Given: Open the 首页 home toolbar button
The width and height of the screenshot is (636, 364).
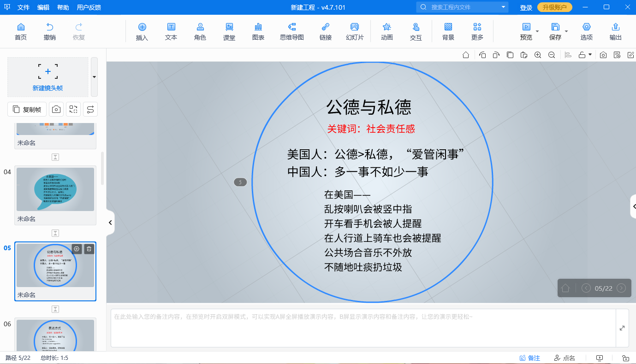Looking at the screenshot, I should click(20, 31).
